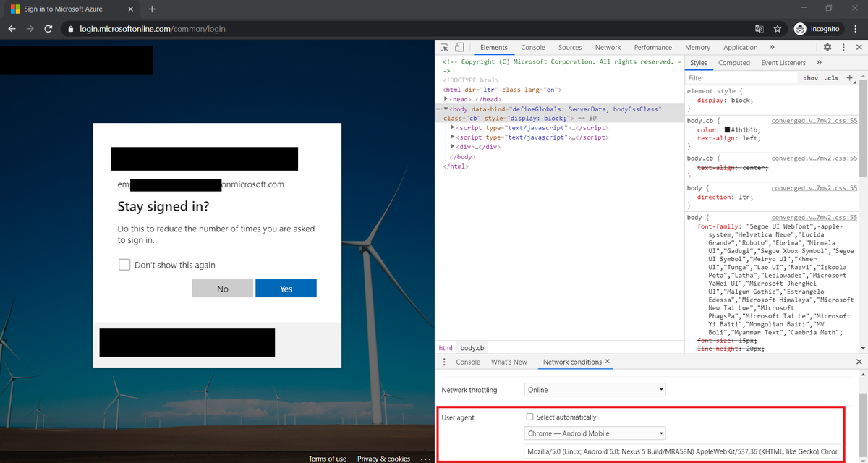Close the DevTools panel
The image size is (868, 463).
click(859, 47)
